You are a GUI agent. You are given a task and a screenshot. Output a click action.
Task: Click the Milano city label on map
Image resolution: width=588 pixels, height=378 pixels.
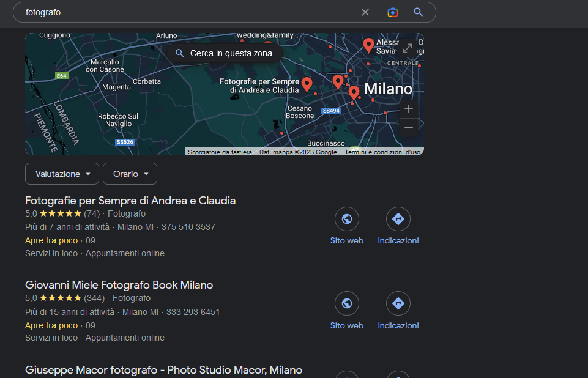388,89
